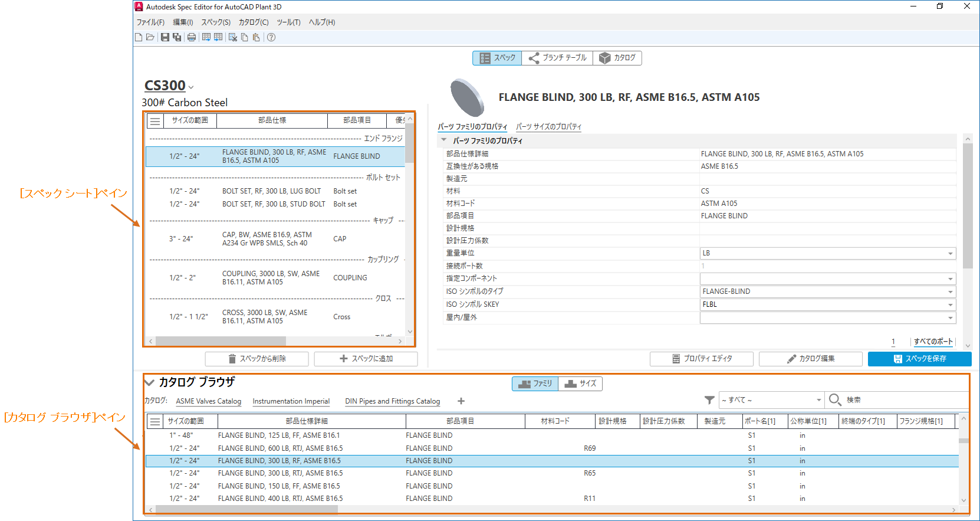Click the second table export icon in the toolbar
Viewport: 980px width, 521px height.
[218, 37]
